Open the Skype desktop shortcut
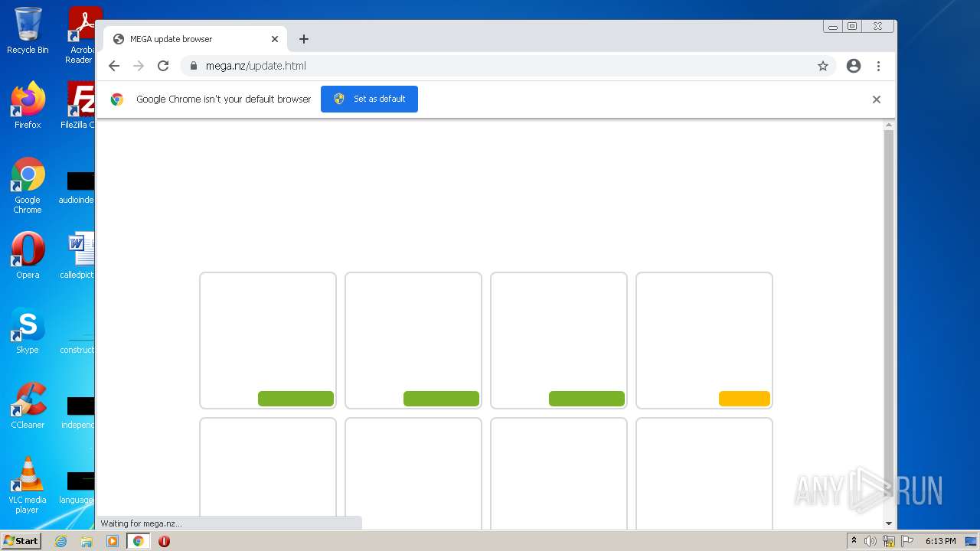 [28, 331]
